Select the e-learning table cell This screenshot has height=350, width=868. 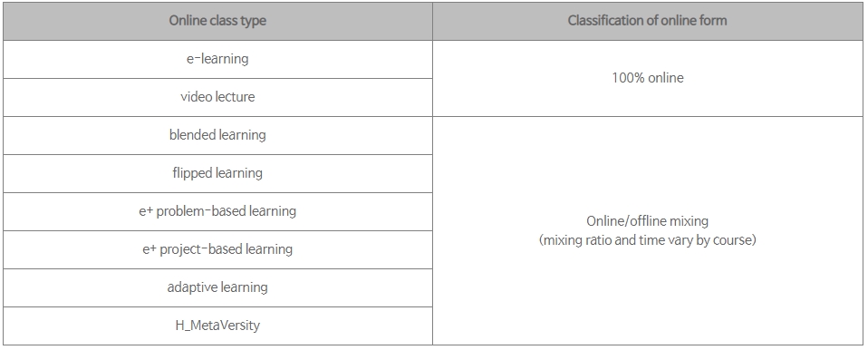[217, 59]
